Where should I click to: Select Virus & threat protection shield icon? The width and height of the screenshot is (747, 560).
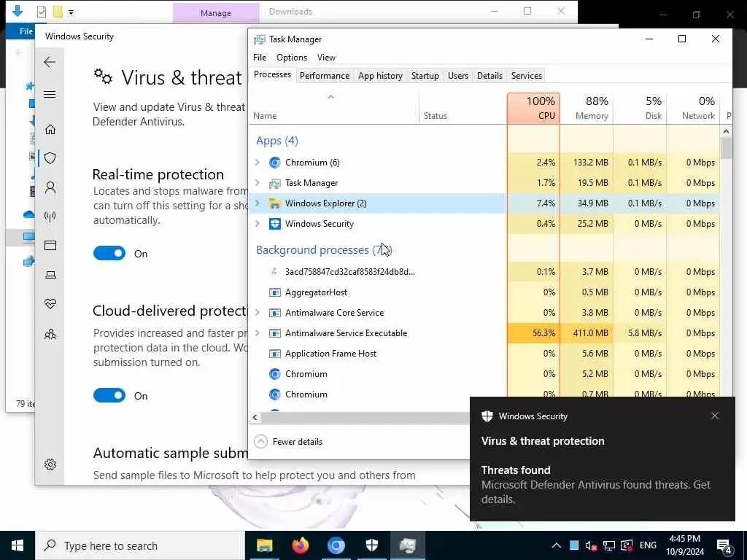point(50,158)
